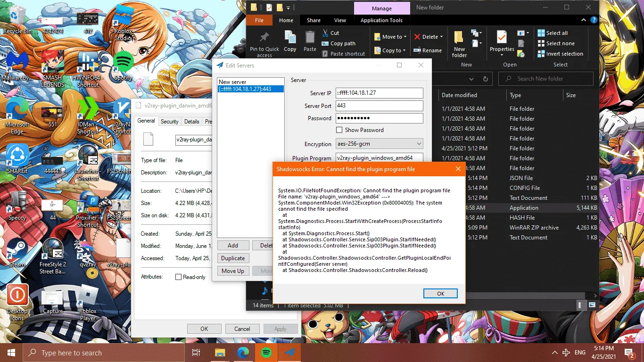Collapse the Explorer ribbon with the chevron

coord(584,20)
